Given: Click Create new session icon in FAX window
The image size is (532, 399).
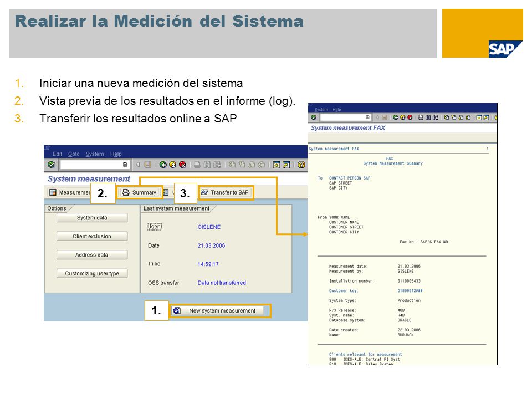Looking at the screenshot, I should point(479,117).
